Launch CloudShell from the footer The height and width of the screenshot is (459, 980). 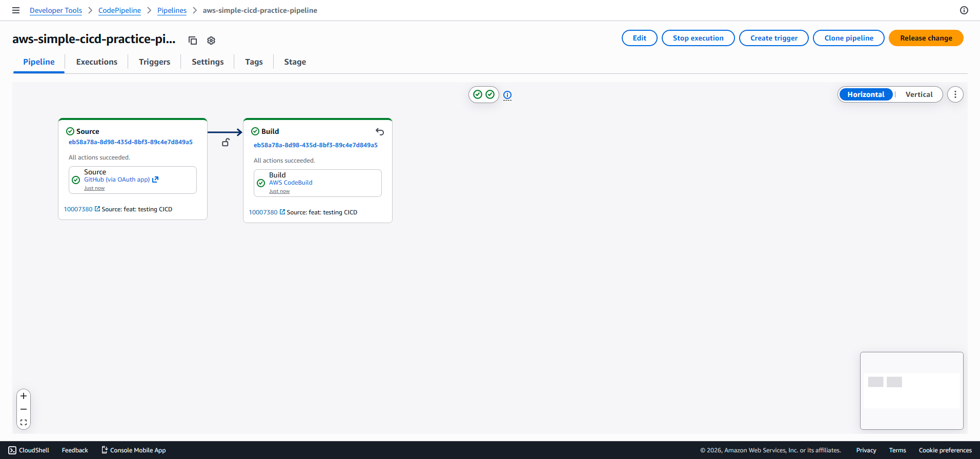pyautogui.click(x=29, y=450)
